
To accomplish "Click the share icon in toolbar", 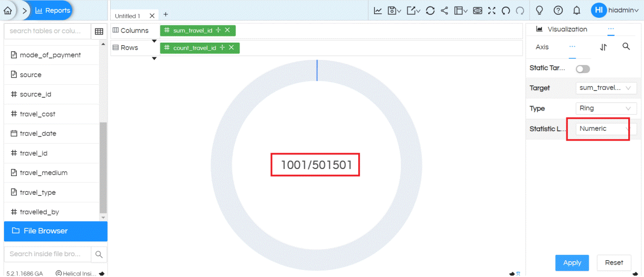I will [x=445, y=10].
